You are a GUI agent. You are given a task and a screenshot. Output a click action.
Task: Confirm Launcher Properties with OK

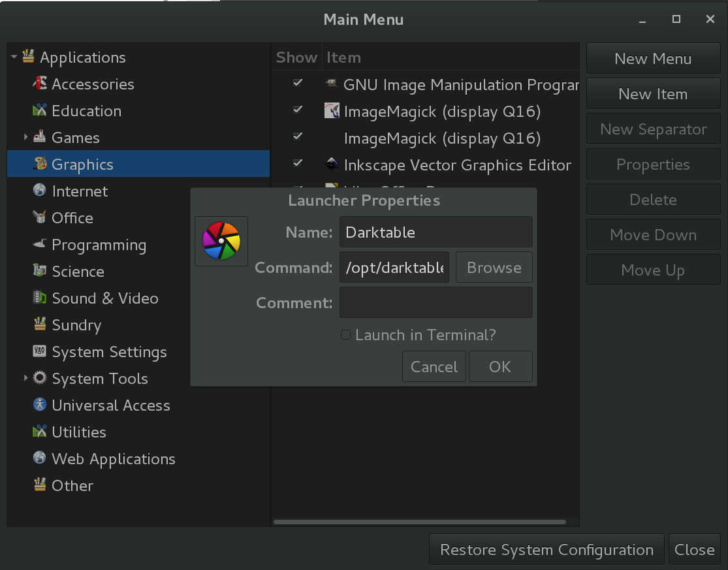click(500, 367)
